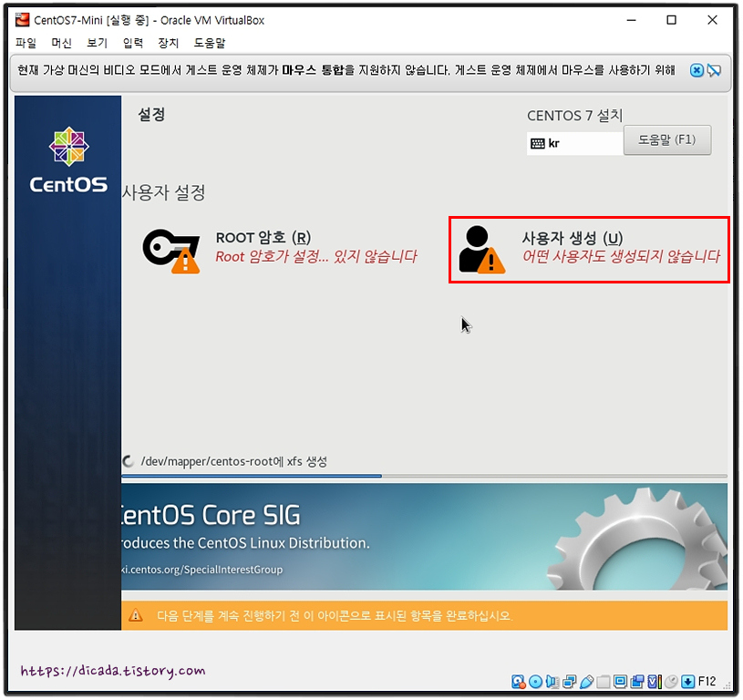The height and width of the screenshot is (700, 743).
Task: Open the 입력 menu
Action: [133, 43]
